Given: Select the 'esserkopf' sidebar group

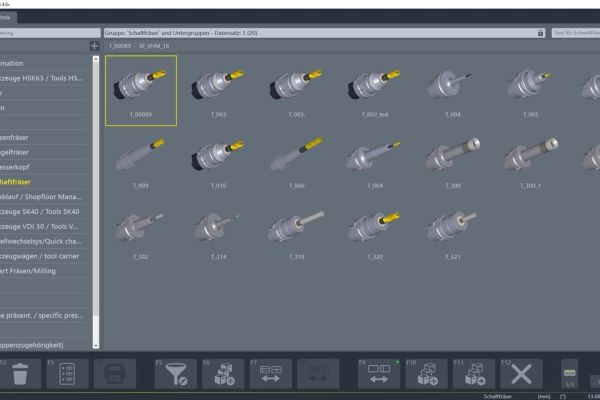Looking at the screenshot, I should (43, 167).
